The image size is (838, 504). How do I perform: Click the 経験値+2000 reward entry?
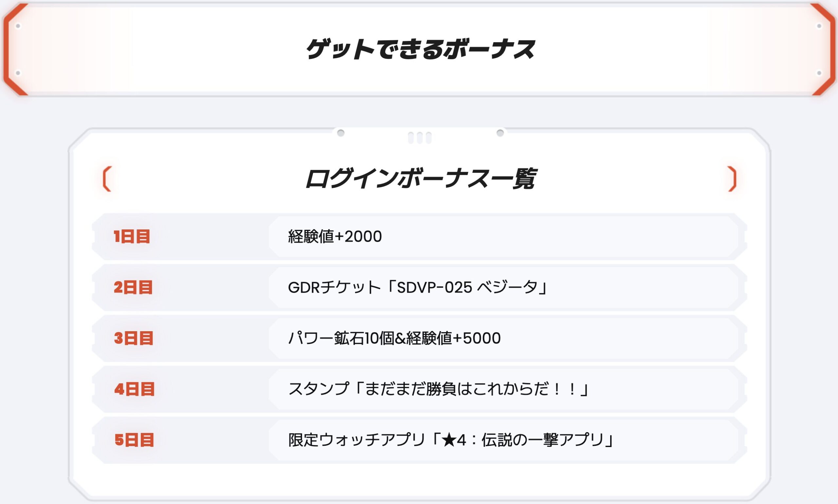(335, 237)
